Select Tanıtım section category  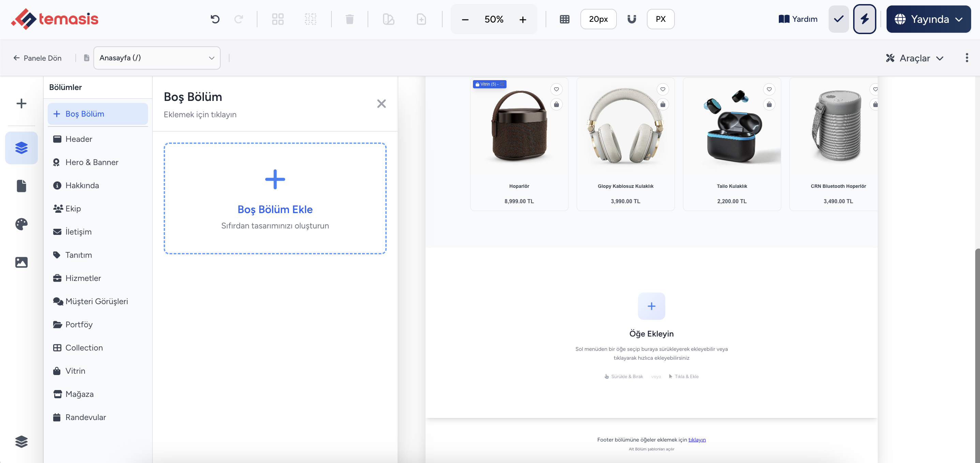tap(98, 255)
